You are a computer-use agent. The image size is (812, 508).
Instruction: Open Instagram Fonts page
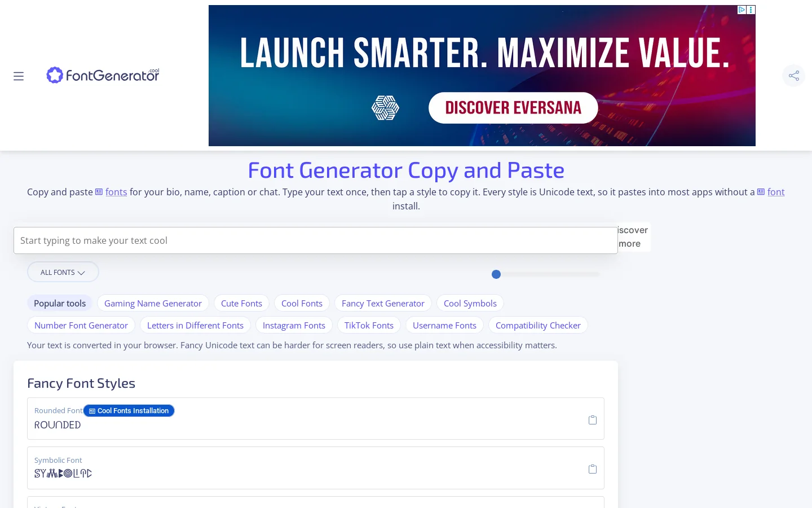point(294,325)
